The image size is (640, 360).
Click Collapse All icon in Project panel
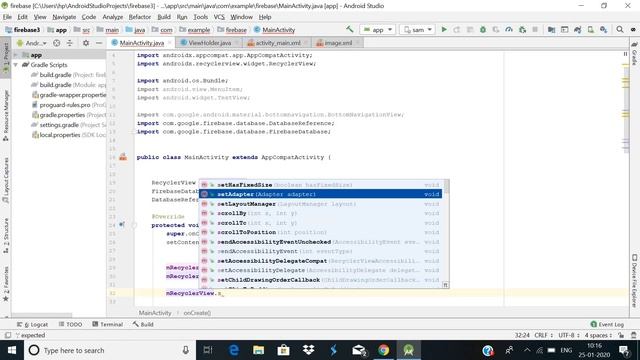click(69, 43)
